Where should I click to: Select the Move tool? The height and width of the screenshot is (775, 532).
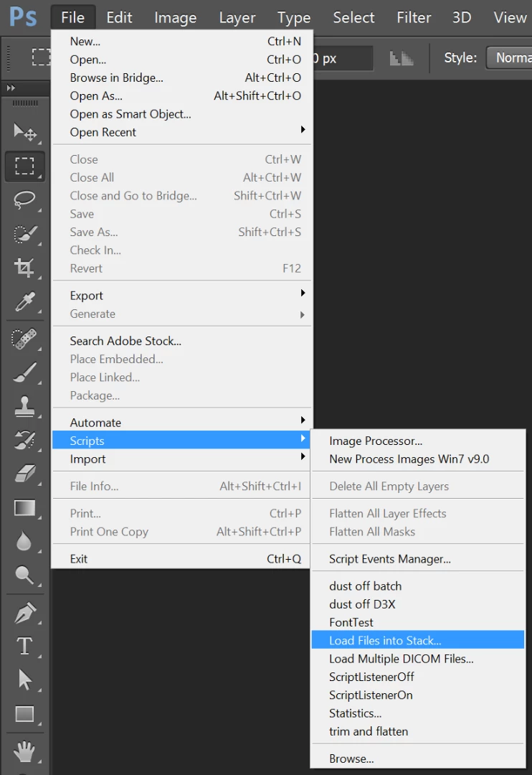tap(24, 132)
